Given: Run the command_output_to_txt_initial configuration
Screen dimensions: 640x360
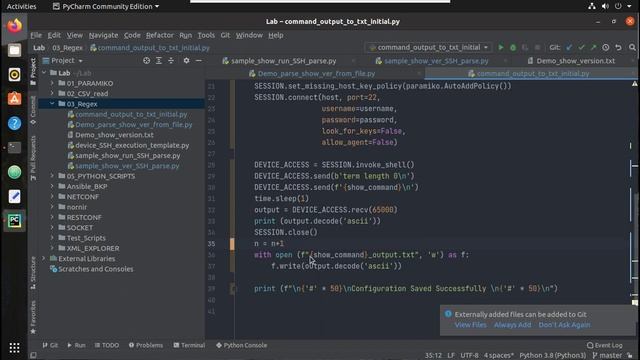Looking at the screenshot, I should [501, 47].
